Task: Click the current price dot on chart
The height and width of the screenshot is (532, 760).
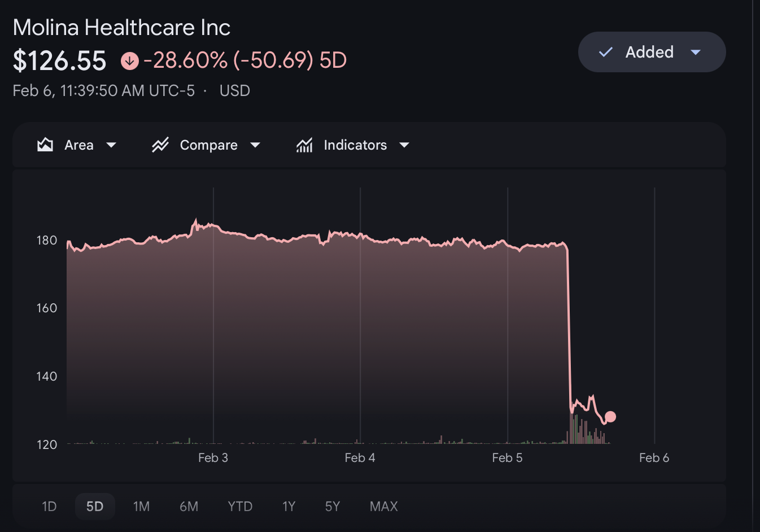Action: pyautogui.click(x=610, y=417)
